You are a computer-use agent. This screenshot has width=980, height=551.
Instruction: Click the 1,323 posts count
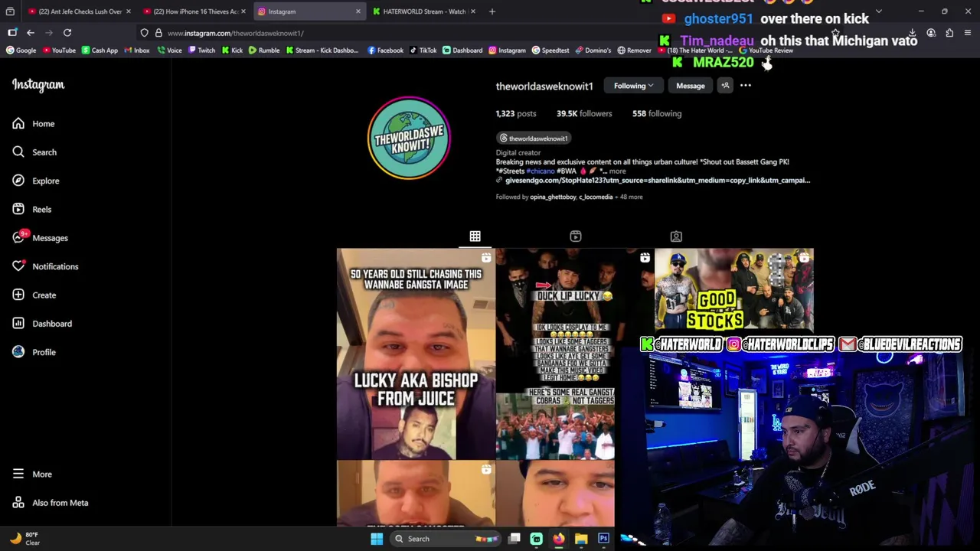[x=516, y=113]
